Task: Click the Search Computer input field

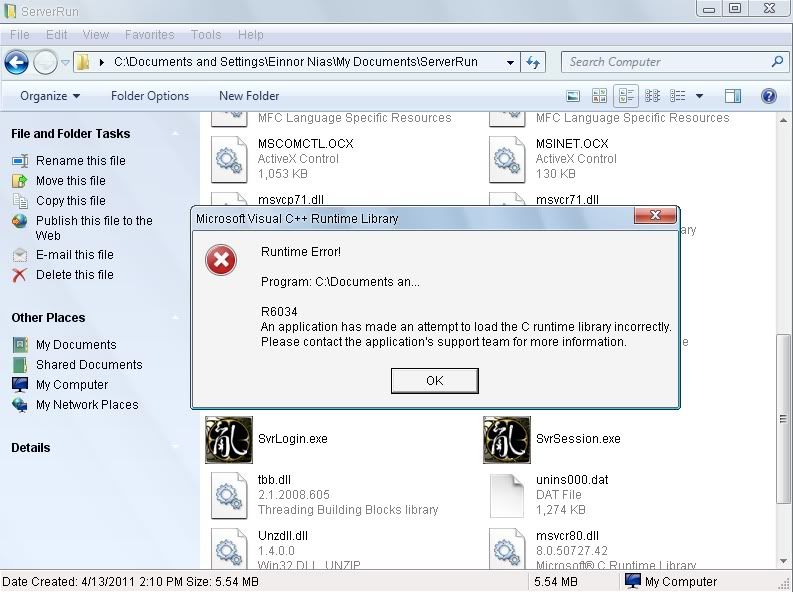Action: point(665,62)
